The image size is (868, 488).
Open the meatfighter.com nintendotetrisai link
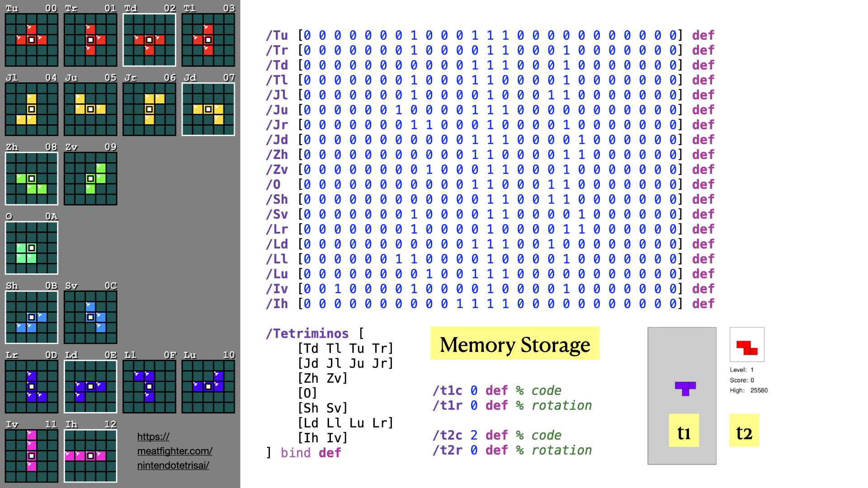[x=175, y=451]
